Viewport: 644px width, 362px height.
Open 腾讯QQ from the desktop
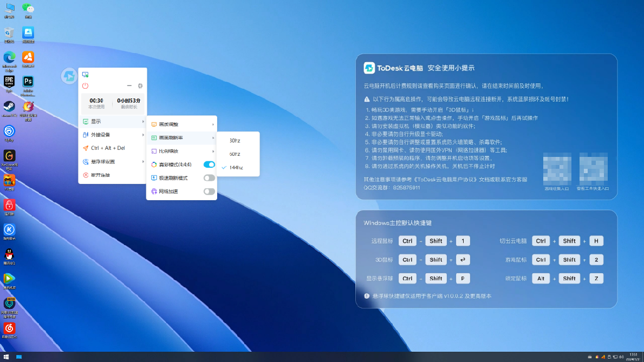(x=9, y=254)
